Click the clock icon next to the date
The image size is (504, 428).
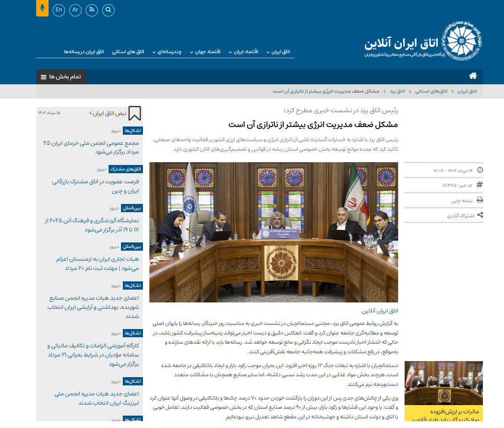coord(480,170)
